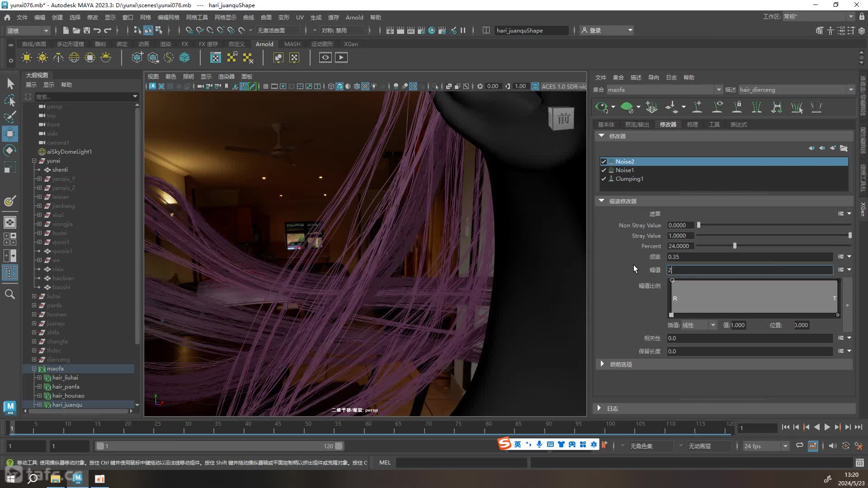The height and width of the screenshot is (488, 868).
Task: Open the 24 fps dropdown
Action: point(766,446)
